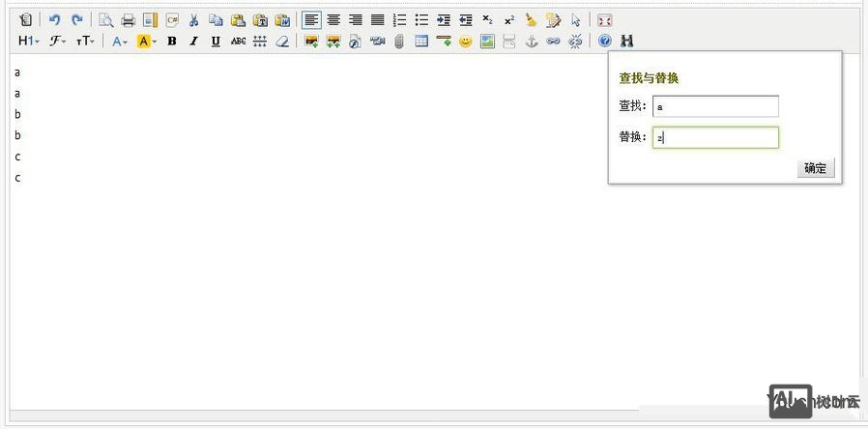Open the emoticon smiley picker
868x429 pixels.
point(466,41)
